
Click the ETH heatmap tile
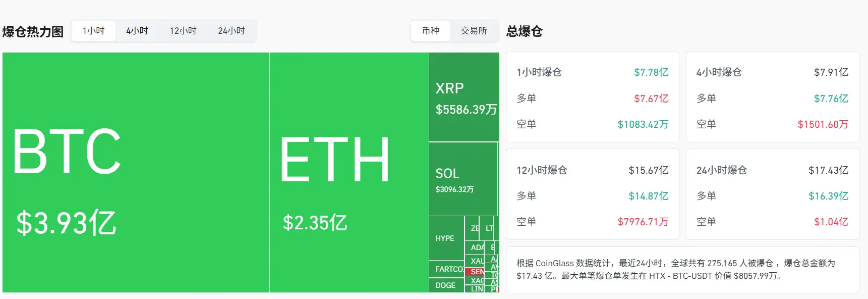coord(349,172)
